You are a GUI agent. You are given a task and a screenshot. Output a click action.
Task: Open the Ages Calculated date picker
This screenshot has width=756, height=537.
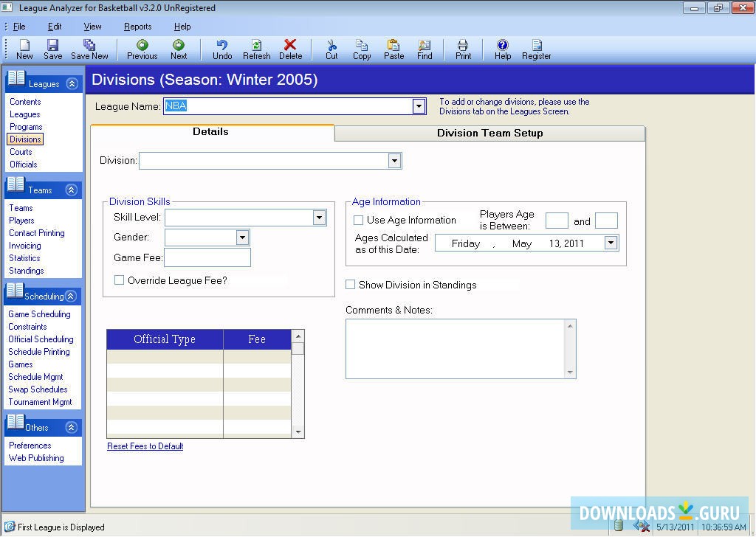pyautogui.click(x=611, y=243)
